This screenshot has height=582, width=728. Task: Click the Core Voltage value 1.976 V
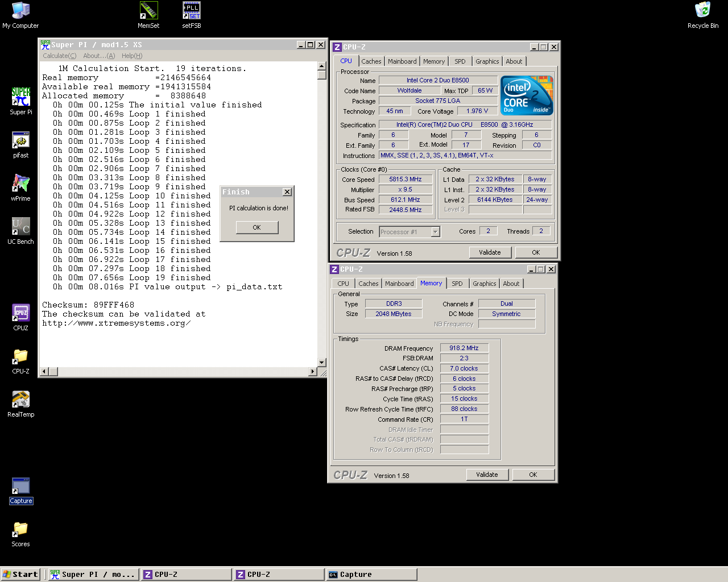click(477, 111)
